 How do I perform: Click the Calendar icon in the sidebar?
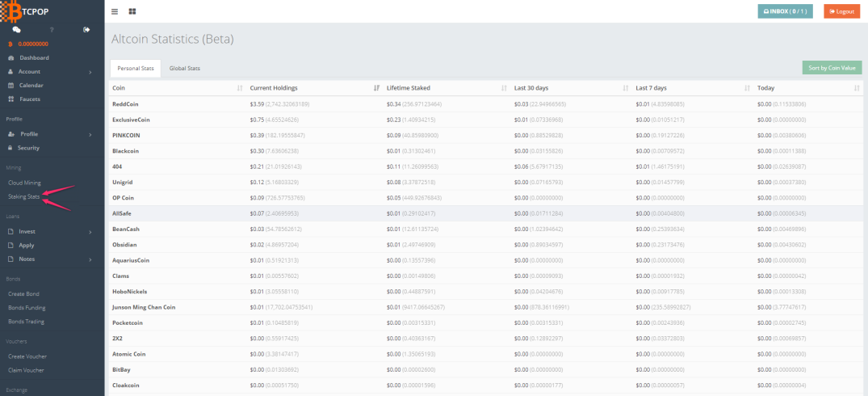(x=10, y=86)
